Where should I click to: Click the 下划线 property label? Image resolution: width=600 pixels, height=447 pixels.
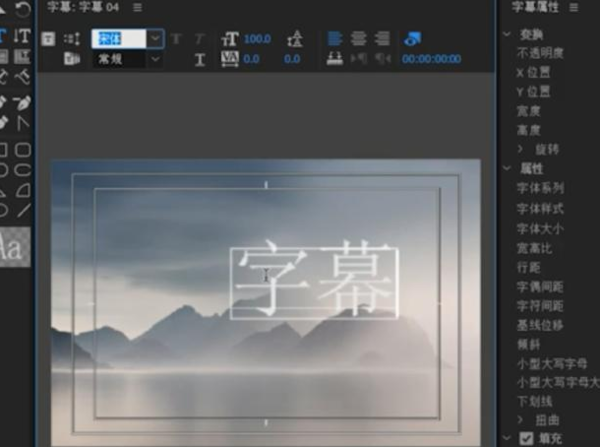tap(534, 401)
